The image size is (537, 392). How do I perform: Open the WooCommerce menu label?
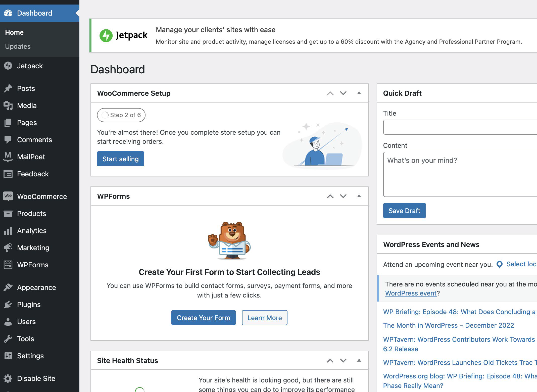[x=42, y=197]
